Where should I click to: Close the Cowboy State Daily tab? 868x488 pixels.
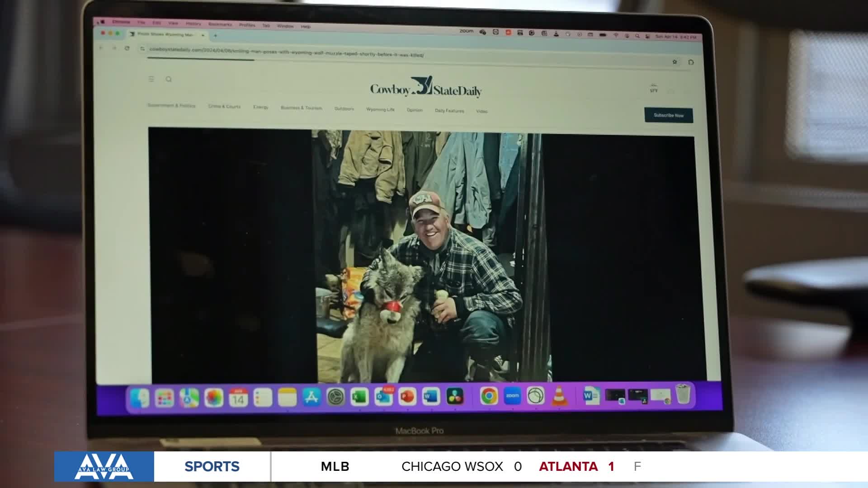point(203,35)
